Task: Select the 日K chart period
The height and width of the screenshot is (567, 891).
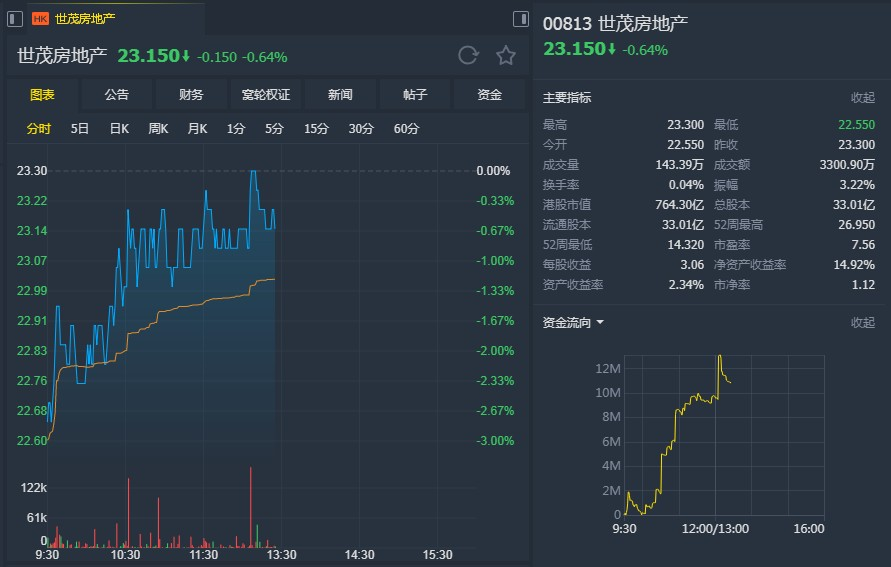Action: 119,128
